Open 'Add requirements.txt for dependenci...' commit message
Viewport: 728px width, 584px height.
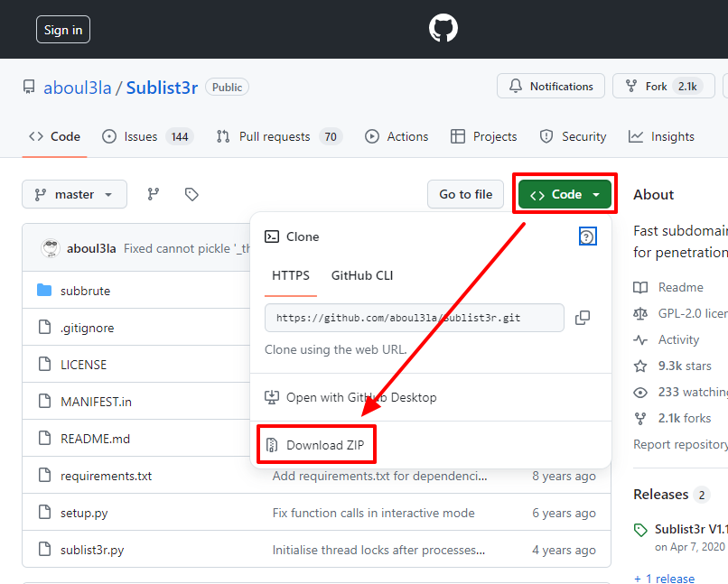[379, 476]
